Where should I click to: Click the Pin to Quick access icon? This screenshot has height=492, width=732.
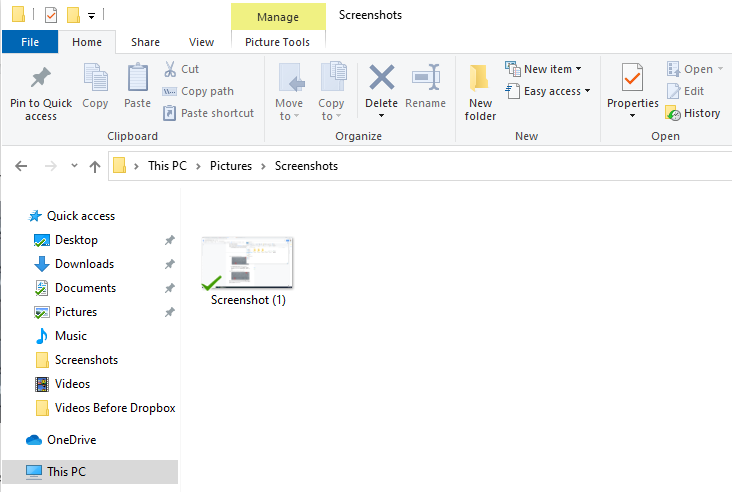[41, 78]
